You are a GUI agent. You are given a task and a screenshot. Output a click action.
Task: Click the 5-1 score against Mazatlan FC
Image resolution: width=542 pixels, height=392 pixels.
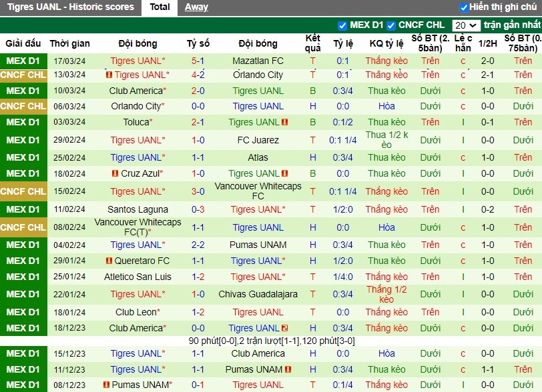pyautogui.click(x=198, y=61)
